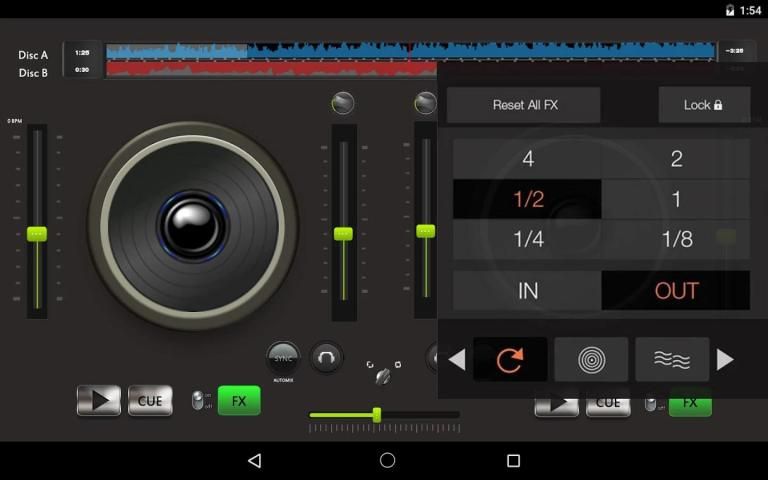Toggle the Lock FX button
Screen dimensions: 768x480
(703, 105)
